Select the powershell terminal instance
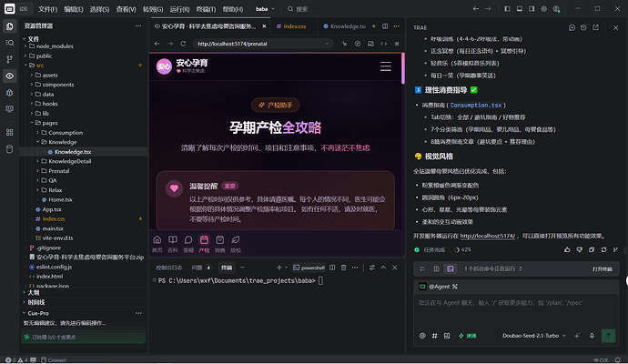628x364 pixels. coord(309,268)
